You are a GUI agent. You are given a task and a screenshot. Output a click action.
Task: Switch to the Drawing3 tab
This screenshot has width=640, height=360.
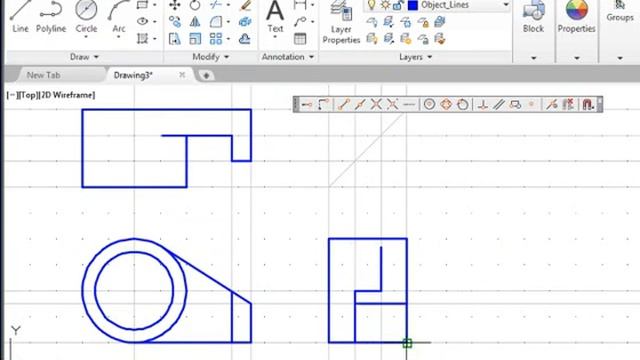point(133,75)
